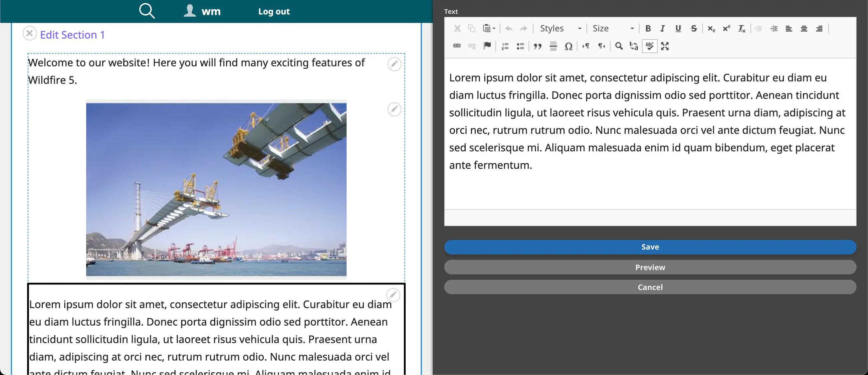The height and width of the screenshot is (375, 868).
Task: Expand the paste options dropdown arrow
Action: click(x=494, y=29)
